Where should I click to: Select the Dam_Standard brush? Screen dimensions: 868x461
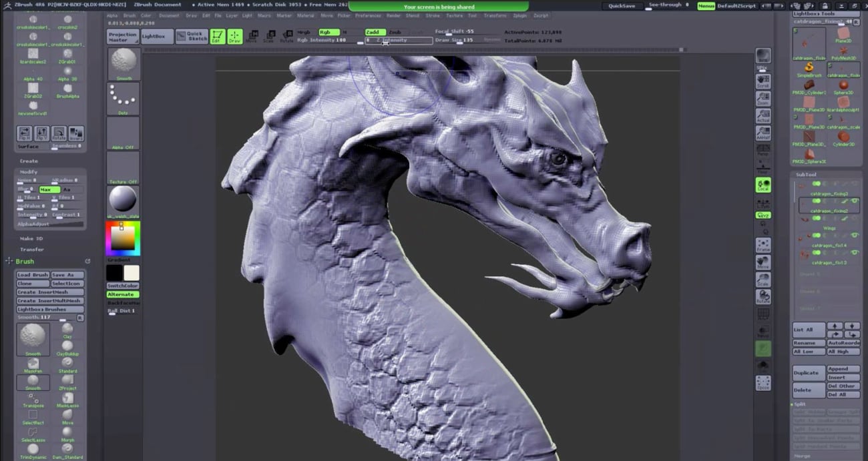tap(67, 452)
